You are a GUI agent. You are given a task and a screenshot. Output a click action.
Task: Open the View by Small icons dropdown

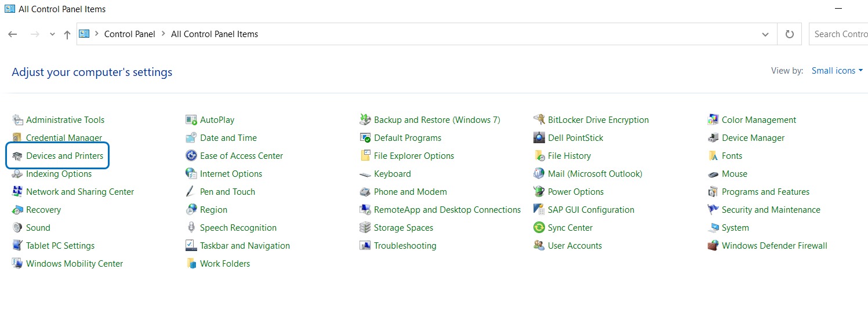coord(837,71)
